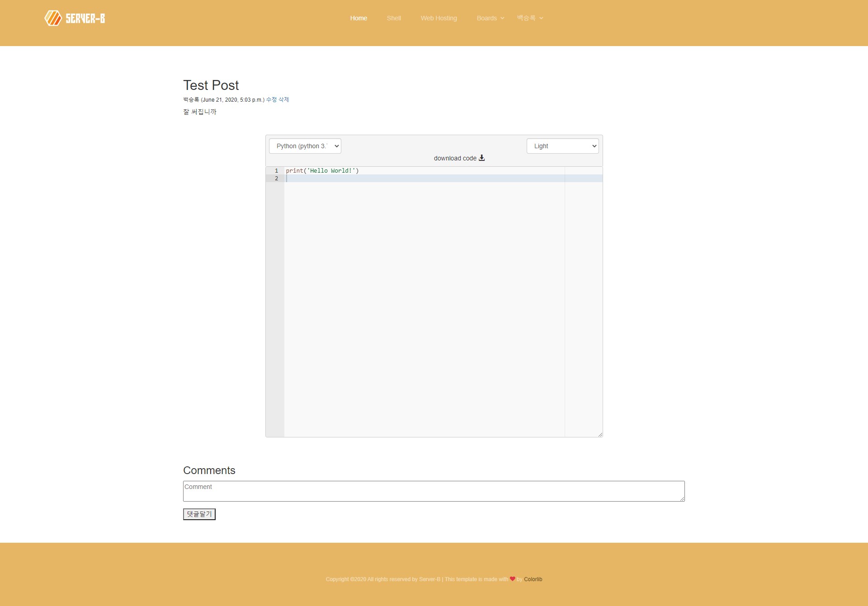868x606 pixels.
Task: Click the 수정 edit link
Action: 270,99
